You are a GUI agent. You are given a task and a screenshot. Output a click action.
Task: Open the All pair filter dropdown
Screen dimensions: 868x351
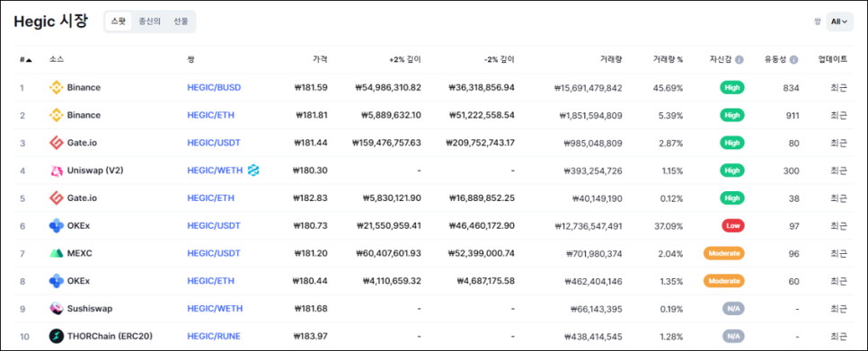pos(839,22)
